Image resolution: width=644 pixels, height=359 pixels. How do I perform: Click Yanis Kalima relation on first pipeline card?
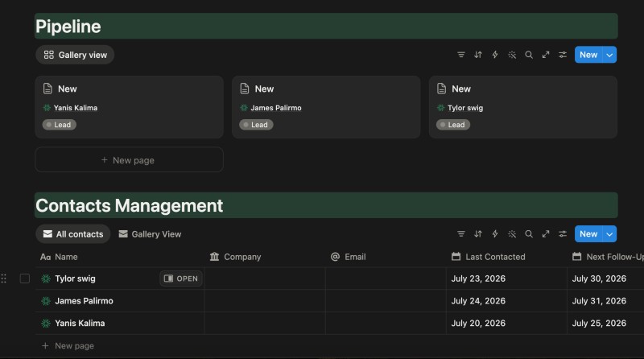click(70, 108)
